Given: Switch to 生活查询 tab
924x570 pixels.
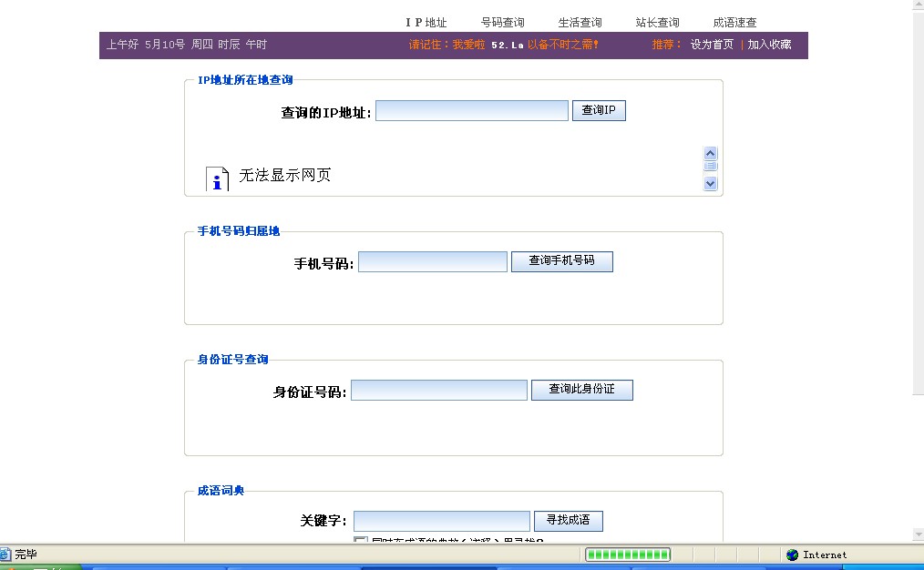Looking at the screenshot, I should pos(580,23).
